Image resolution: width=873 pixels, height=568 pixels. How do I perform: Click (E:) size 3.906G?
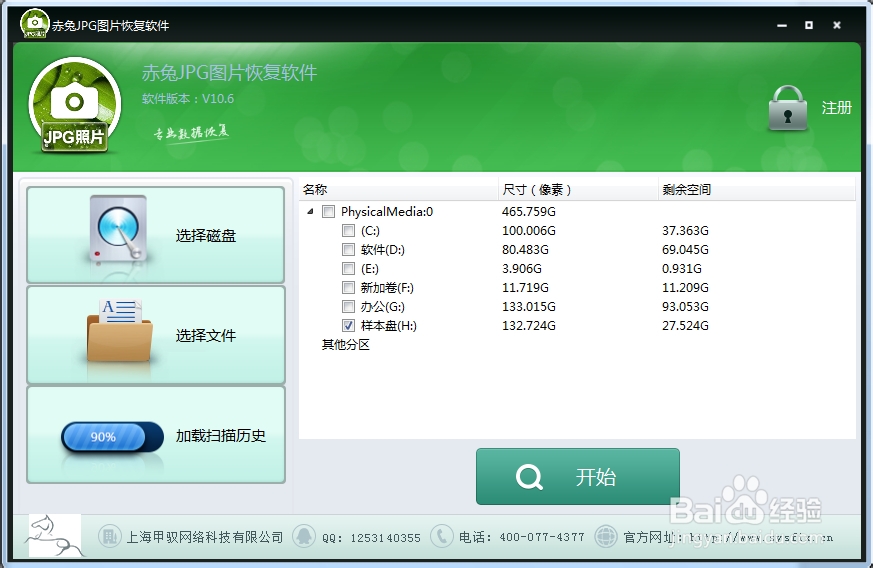point(522,268)
